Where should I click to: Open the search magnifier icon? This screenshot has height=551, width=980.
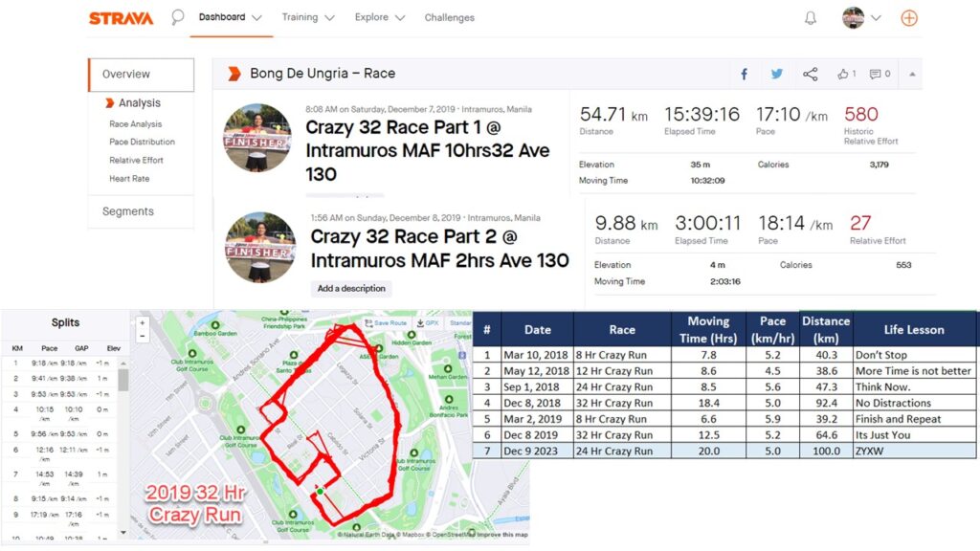pyautogui.click(x=177, y=17)
